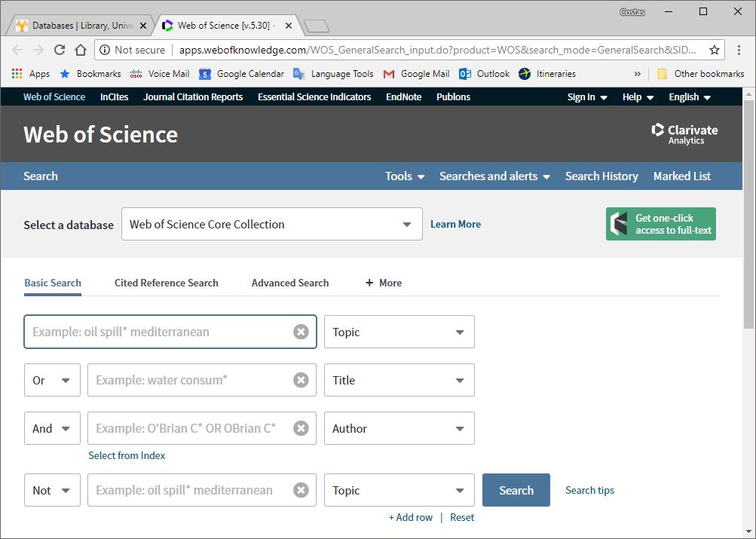Open Google Mail bookmark

416,74
